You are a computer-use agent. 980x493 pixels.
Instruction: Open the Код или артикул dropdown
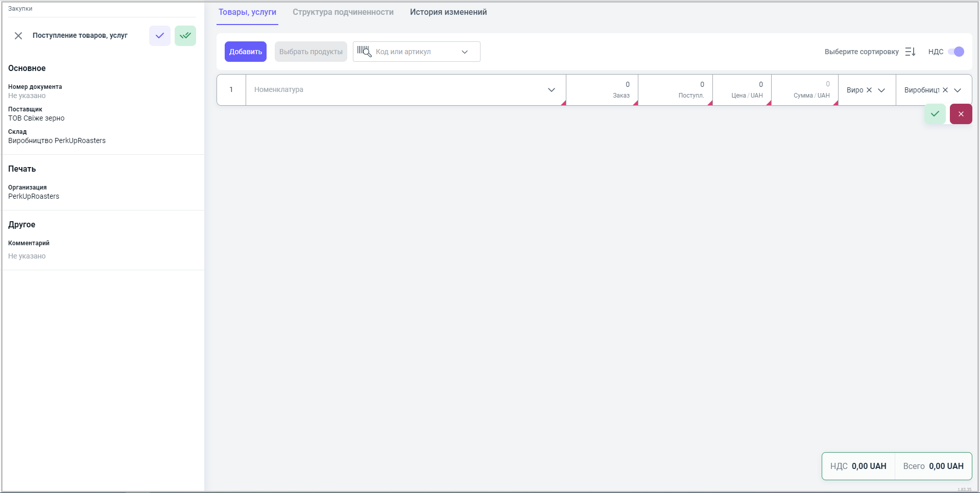click(465, 52)
